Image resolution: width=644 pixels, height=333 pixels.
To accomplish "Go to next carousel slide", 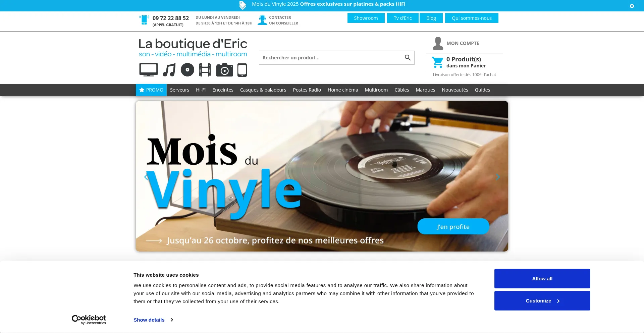I will click(498, 177).
